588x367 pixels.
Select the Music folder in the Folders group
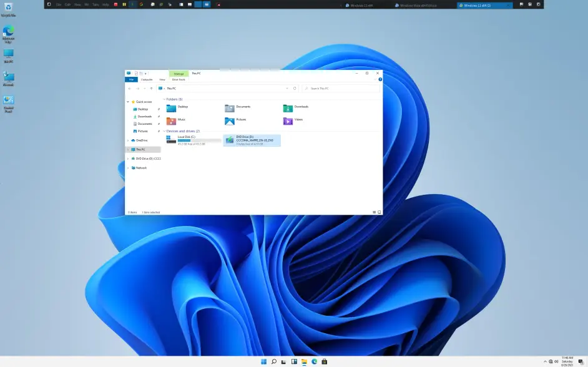[176, 121]
